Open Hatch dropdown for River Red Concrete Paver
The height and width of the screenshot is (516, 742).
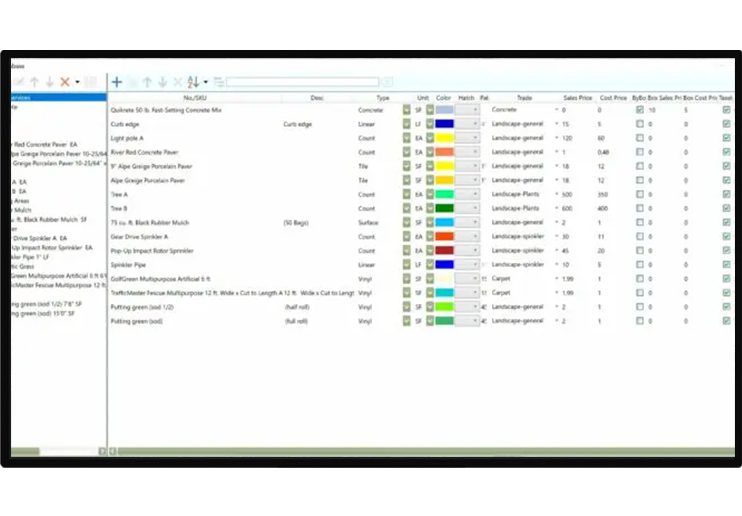click(x=474, y=152)
